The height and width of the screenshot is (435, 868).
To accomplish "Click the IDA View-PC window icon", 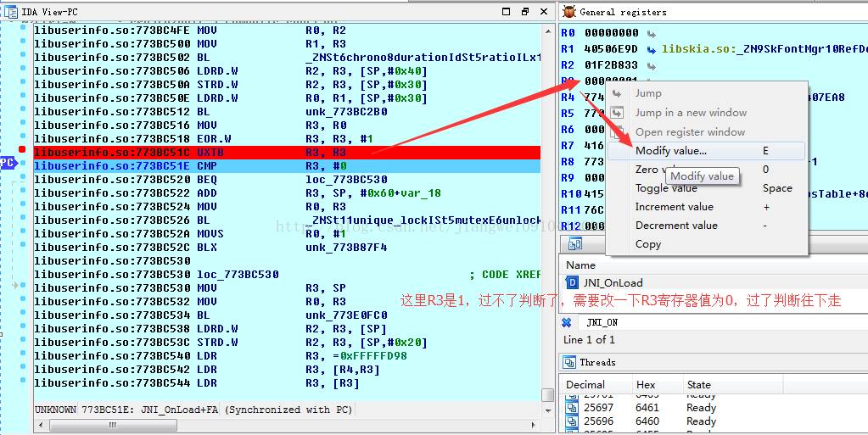I will (10, 12).
